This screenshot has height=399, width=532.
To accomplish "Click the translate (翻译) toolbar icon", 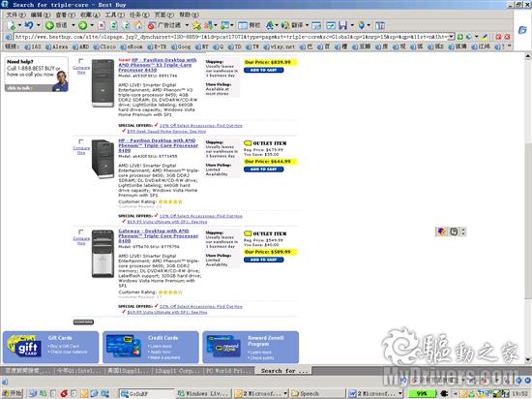I will click(x=285, y=25).
